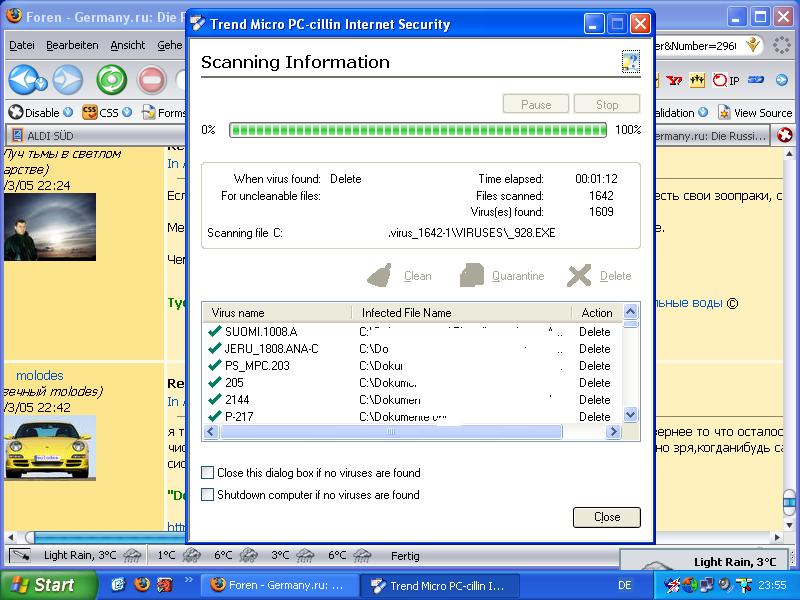
Task: Click Firefox's Forward arrow button
Action: (x=68, y=80)
